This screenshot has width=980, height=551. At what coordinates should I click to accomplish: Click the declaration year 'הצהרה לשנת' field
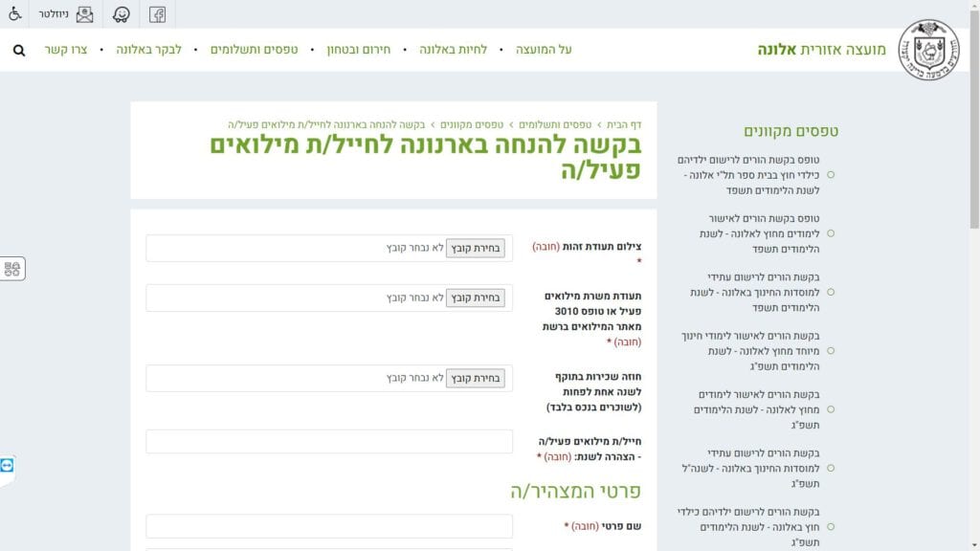pyautogui.click(x=329, y=442)
